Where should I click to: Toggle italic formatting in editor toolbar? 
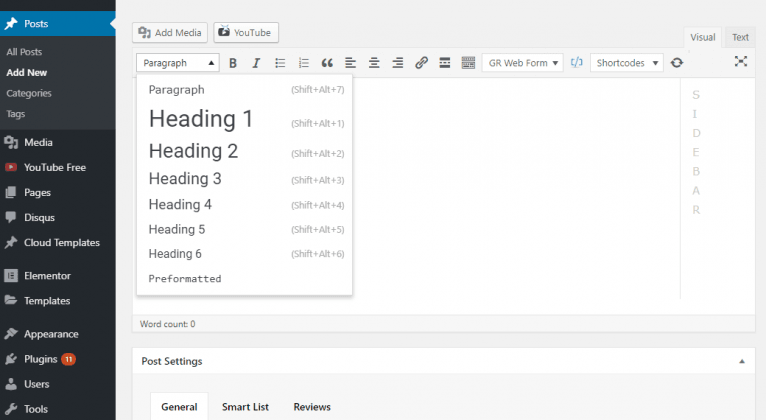[256, 63]
